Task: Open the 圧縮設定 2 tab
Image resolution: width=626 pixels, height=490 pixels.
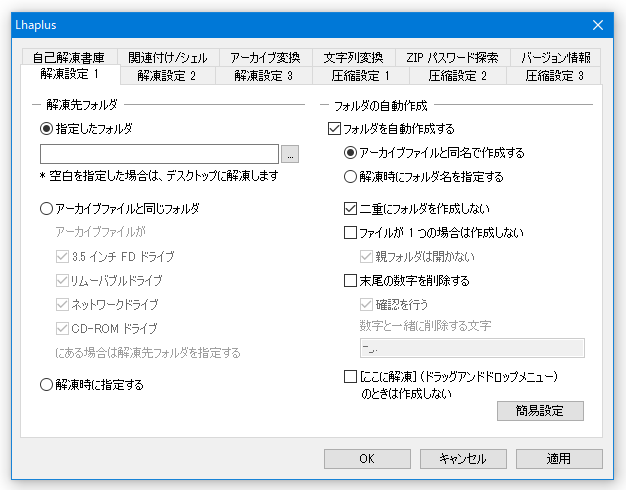Action: point(458,75)
